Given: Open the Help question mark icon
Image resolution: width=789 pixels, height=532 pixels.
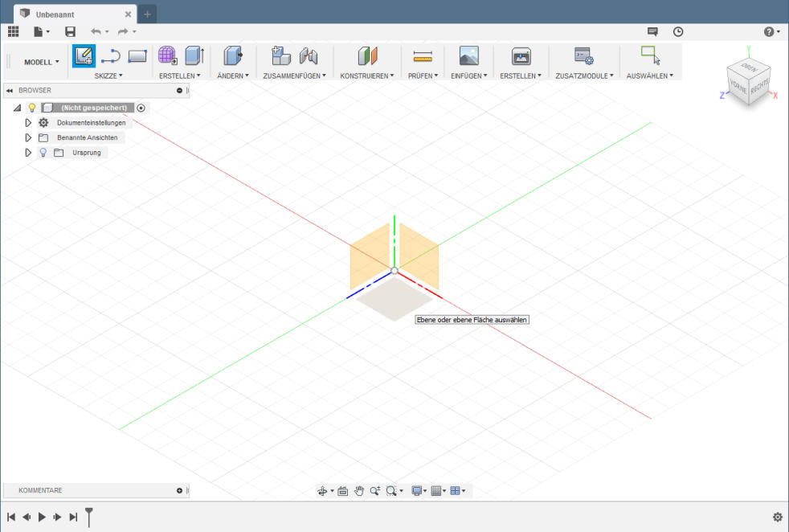Looking at the screenshot, I should [x=769, y=31].
